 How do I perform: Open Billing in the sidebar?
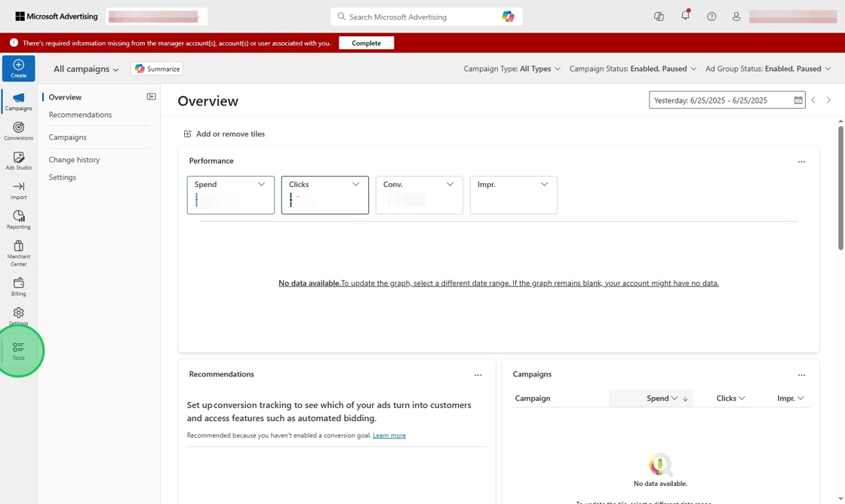click(18, 287)
